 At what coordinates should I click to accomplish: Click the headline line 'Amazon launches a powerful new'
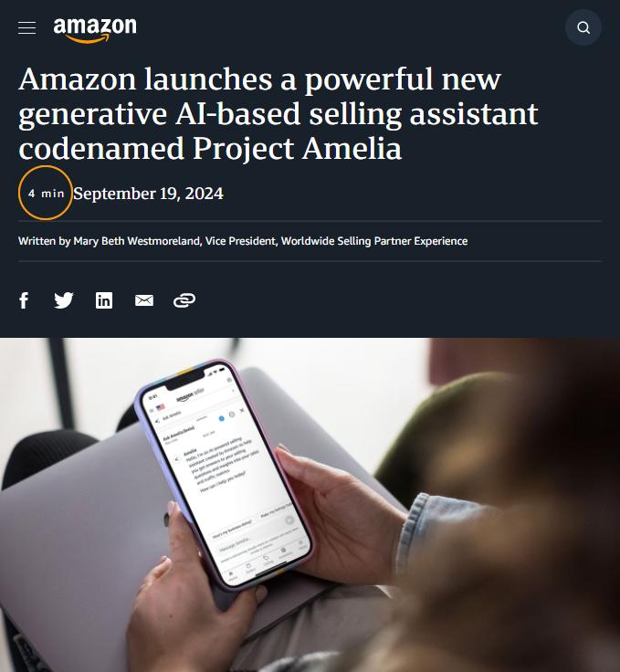point(259,79)
